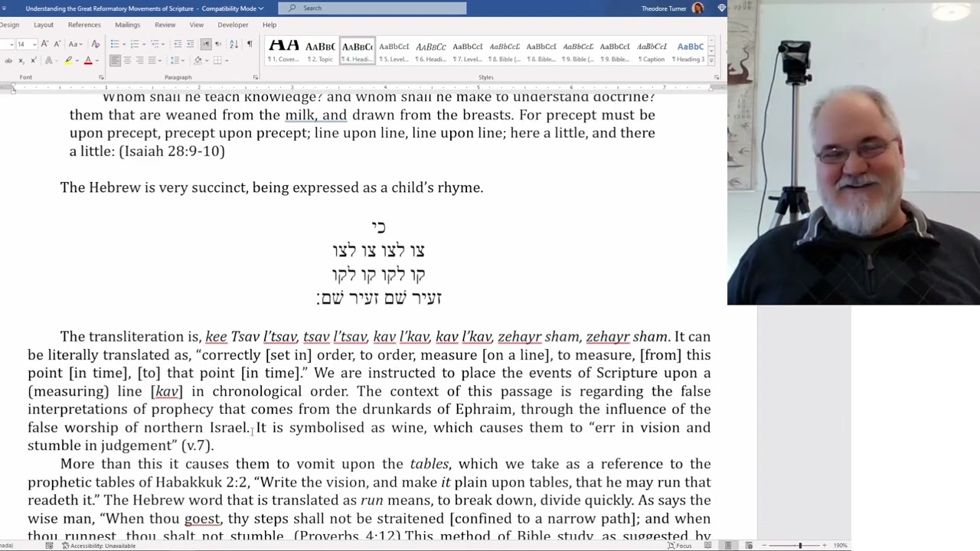Viewport: 980px width, 551px height.
Task: Open borders dropdown arrow
Action: pyautogui.click(x=227, y=60)
